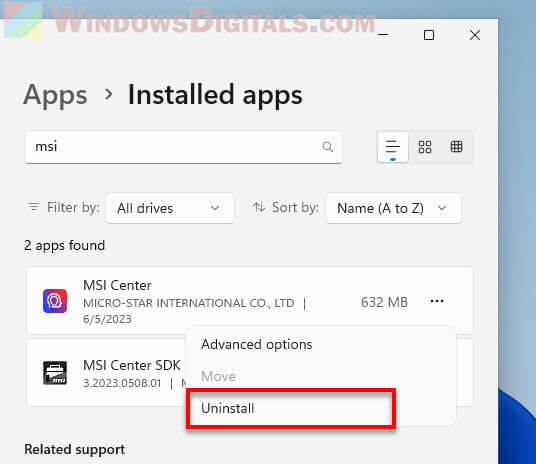The height and width of the screenshot is (464, 536).
Task: Click the MSI Center app icon
Action: pyautogui.click(x=55, y=301)
